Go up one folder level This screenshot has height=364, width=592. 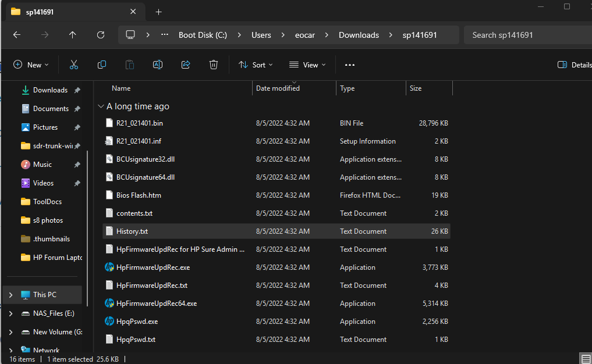point(72,35)
